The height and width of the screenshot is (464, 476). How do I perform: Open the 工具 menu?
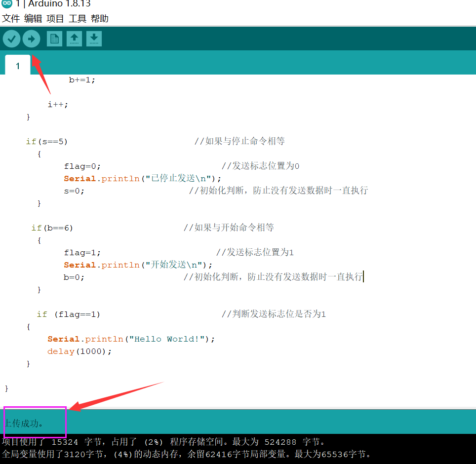(78, 19)
